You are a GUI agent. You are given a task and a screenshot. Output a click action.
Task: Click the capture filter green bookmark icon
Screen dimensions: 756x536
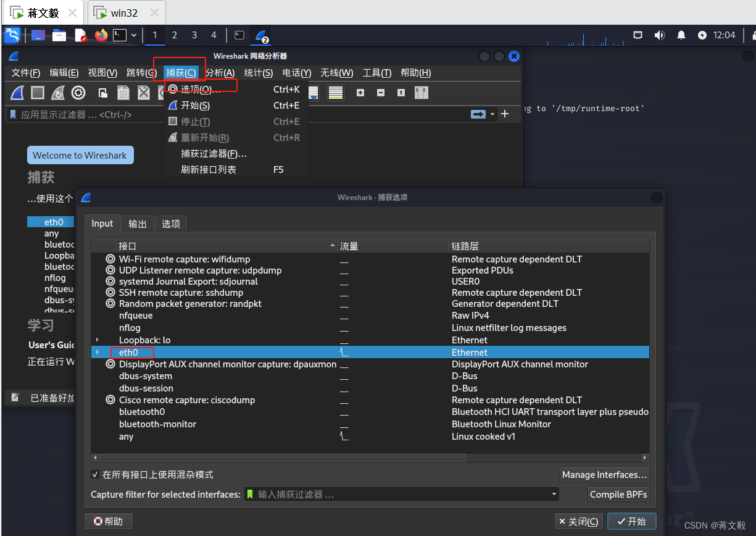pos(250,495)
